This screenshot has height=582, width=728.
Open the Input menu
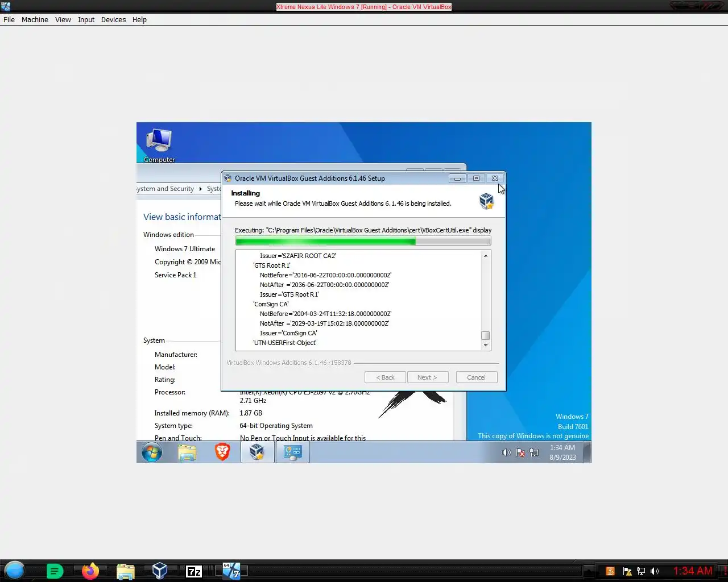86,19
